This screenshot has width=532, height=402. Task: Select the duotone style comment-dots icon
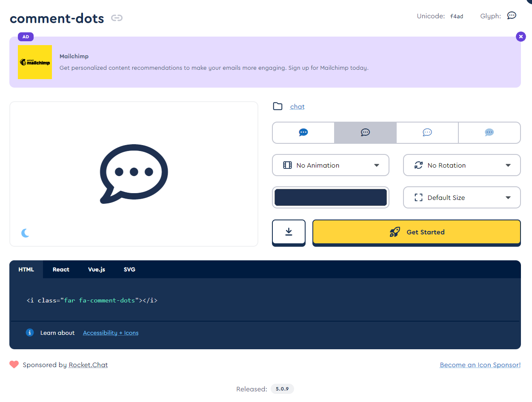(x=489, y=133)
